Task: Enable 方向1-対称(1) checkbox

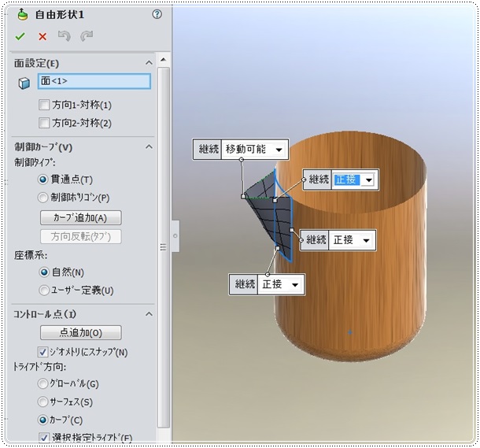Action: click(44, 105)
